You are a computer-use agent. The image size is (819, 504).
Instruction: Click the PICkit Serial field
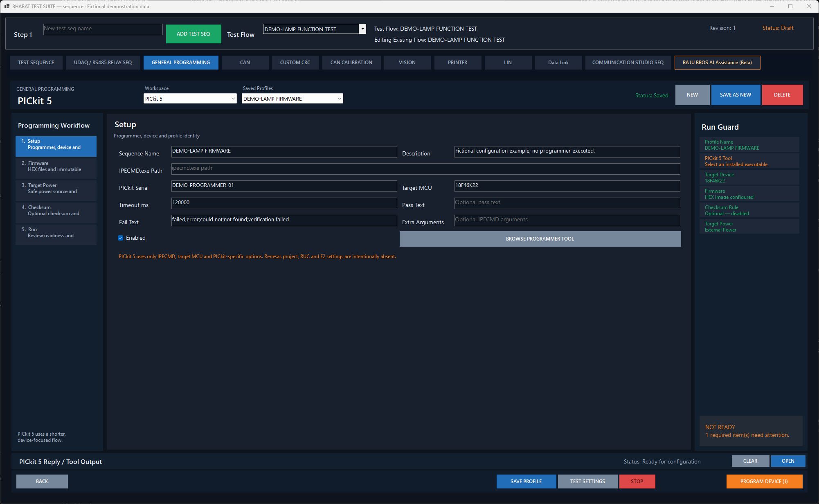pos(284,186)
